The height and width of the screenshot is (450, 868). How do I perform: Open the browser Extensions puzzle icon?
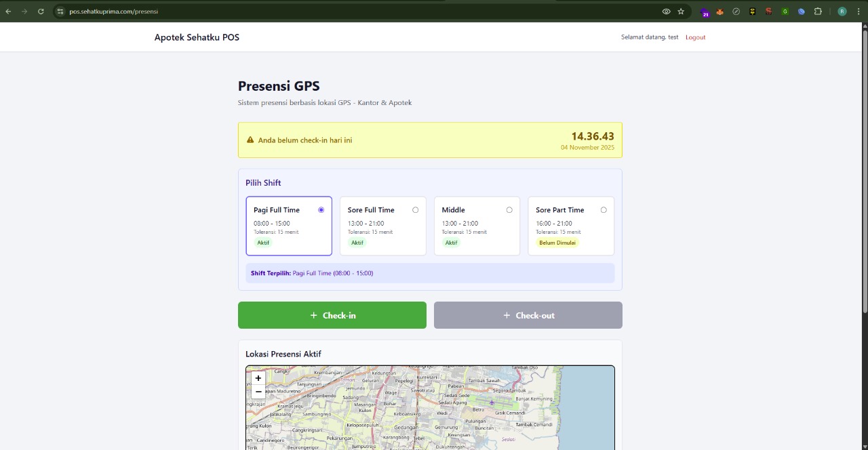[818, 12]
